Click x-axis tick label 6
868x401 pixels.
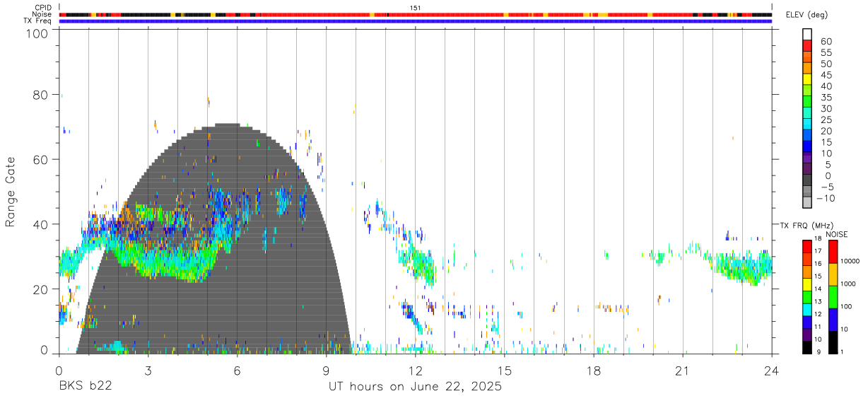click(237, 370)
